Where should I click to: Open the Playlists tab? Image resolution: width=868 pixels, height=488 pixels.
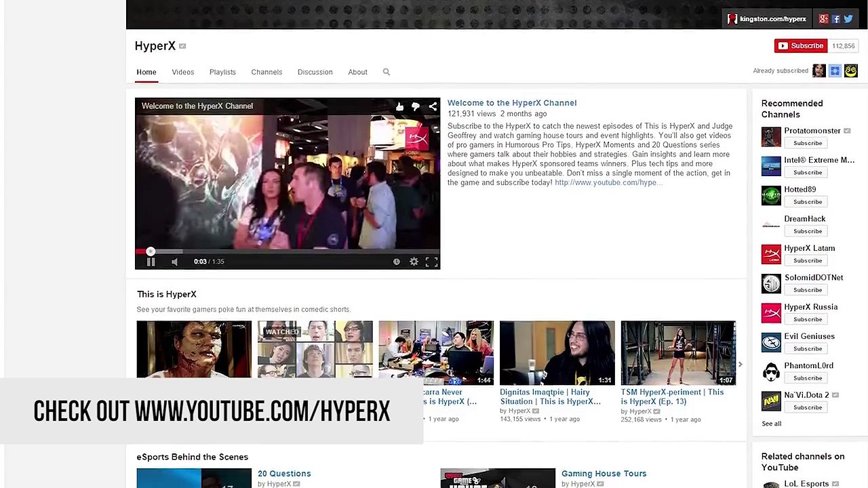coord(222,72)
